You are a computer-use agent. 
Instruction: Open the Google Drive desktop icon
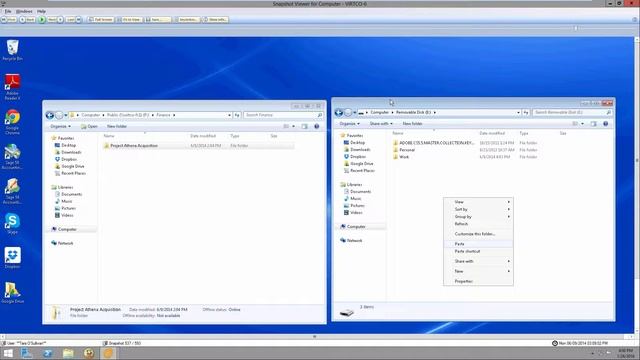(12, 293)
